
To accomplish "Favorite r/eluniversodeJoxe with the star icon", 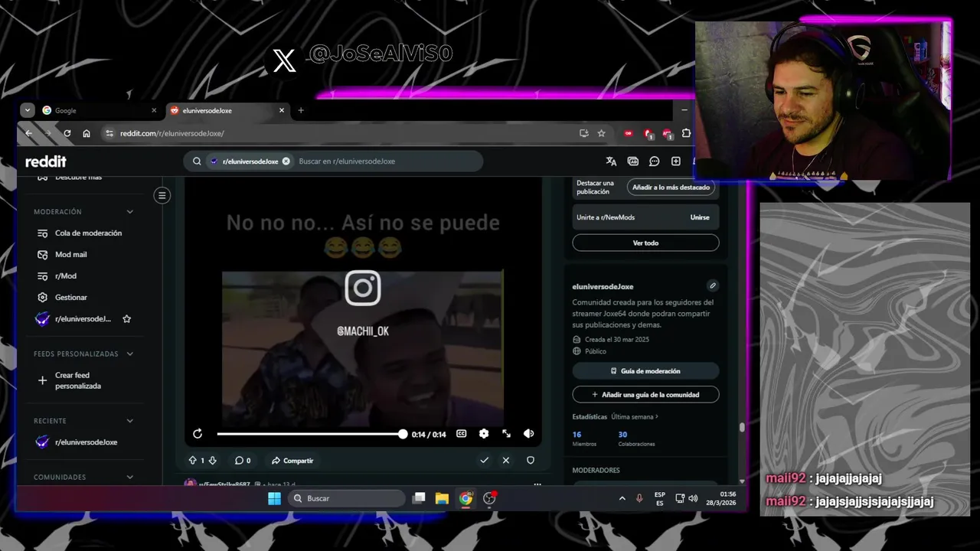I will click(127, 318).
